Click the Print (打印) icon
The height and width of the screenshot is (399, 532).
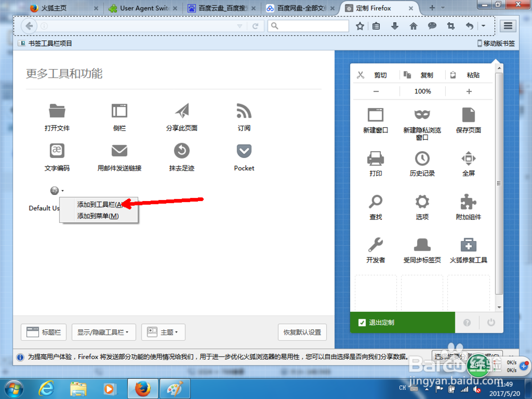[x=376, y=158]
